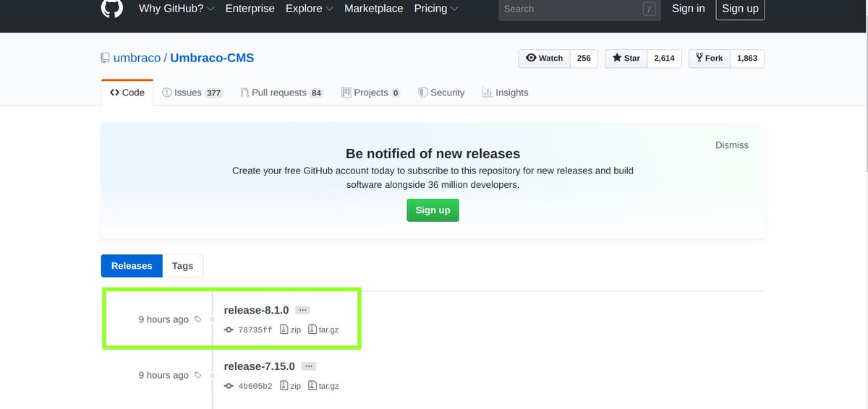
Task: Click the Watch button
Action: click(545, 59)
